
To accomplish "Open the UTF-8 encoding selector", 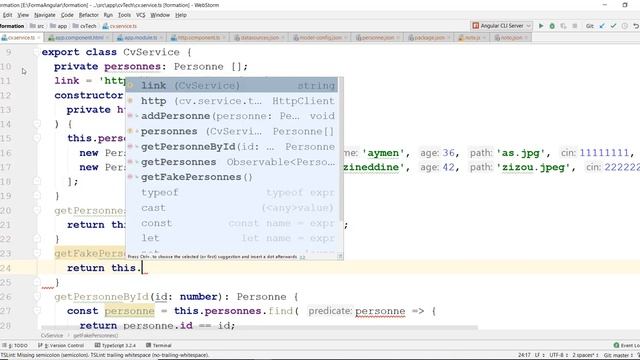I will coord(558,355).
